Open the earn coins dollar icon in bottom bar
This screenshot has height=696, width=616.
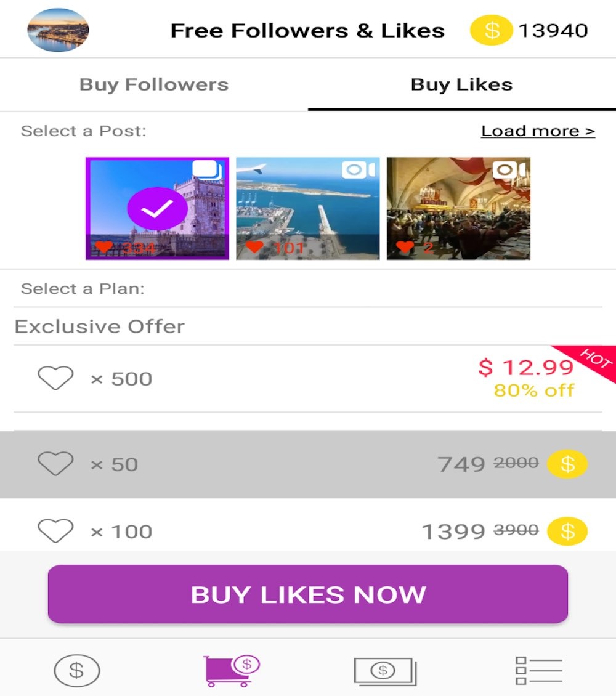76,670
